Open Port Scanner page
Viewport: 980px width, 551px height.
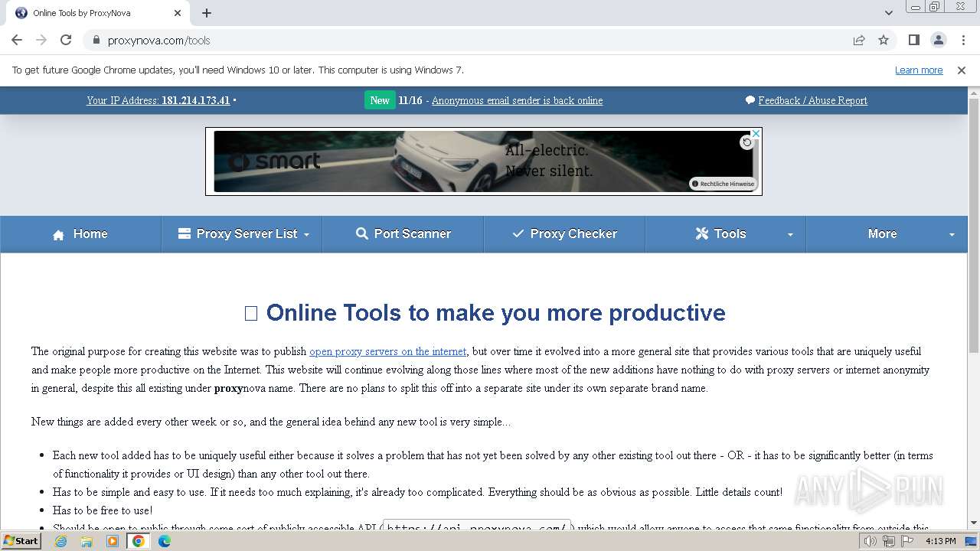403,233
